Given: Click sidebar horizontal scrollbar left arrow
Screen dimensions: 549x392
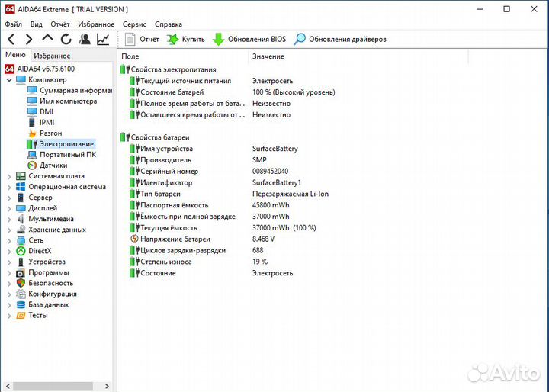Looking at the screenshot, I should (8, 387).
